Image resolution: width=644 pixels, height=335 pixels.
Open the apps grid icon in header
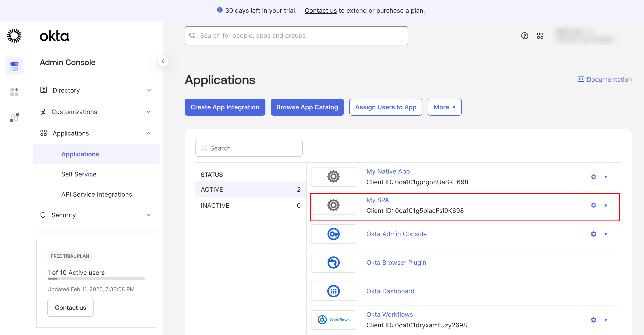coord(540,36)
